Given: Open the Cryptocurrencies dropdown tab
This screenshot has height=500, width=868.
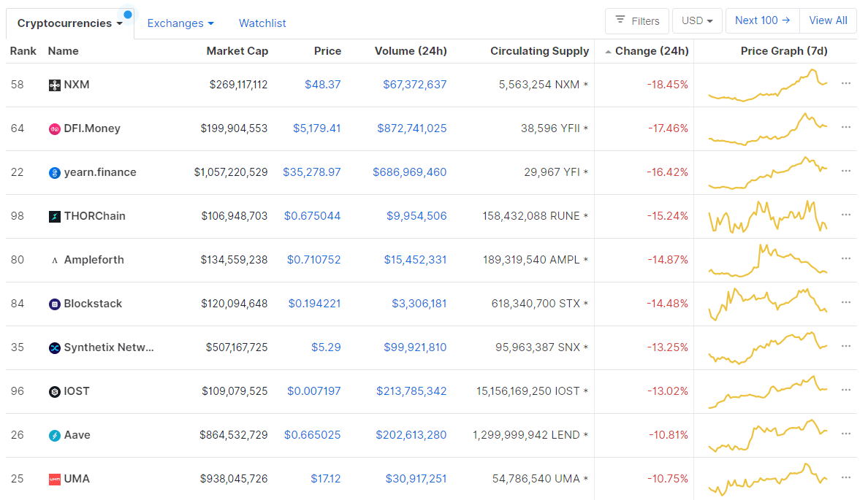Looking at the screenshot, I should 69,23.
